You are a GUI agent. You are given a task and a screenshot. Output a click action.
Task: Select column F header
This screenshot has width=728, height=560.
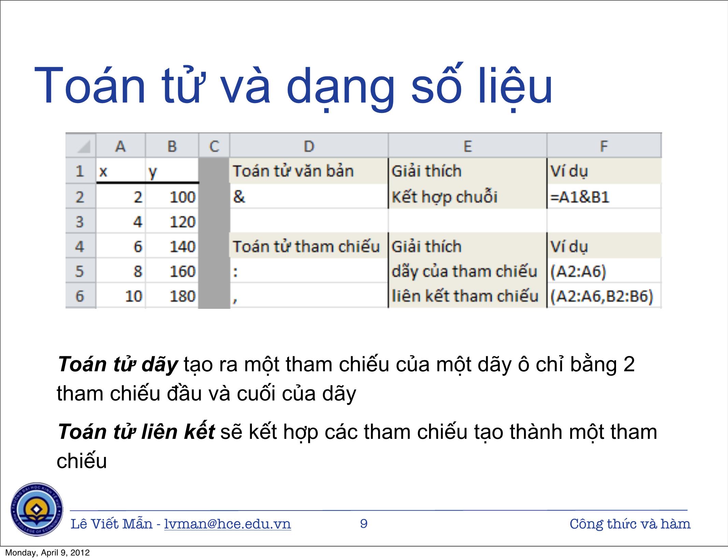click(x=604, y=146)
